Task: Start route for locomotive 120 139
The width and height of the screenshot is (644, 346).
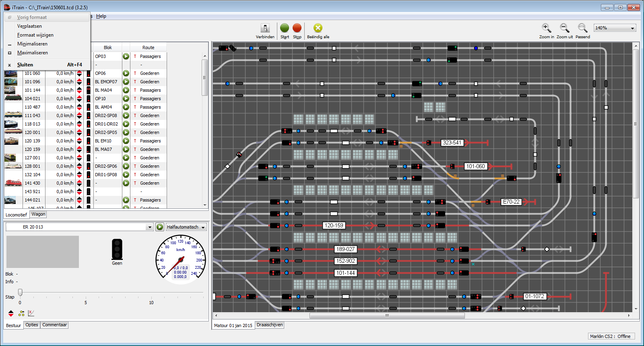Action: 126,141
